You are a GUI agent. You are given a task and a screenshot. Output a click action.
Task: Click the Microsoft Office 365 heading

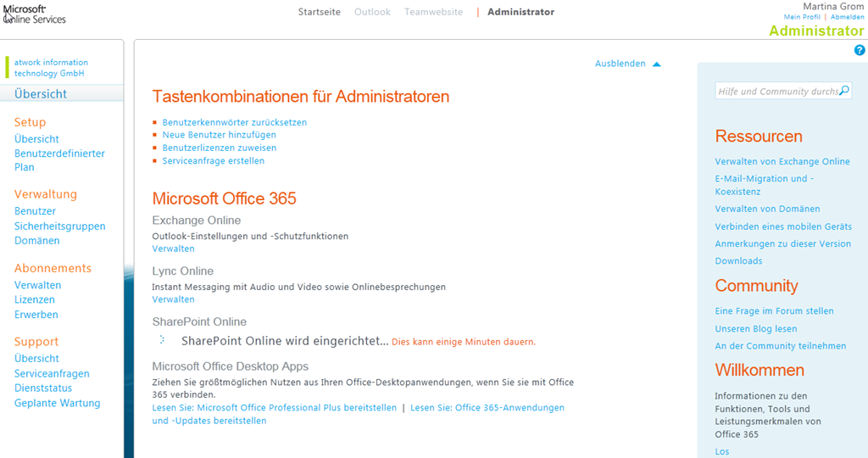224,198
